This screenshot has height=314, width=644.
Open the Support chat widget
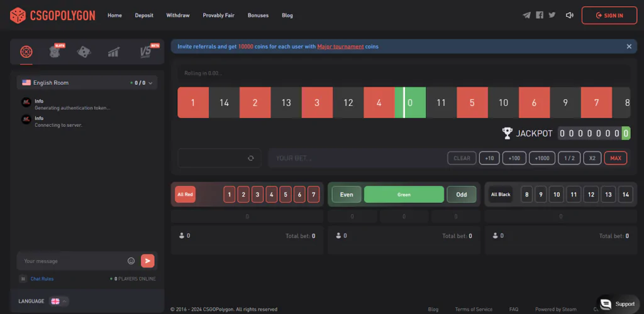[x=617, y=304]
